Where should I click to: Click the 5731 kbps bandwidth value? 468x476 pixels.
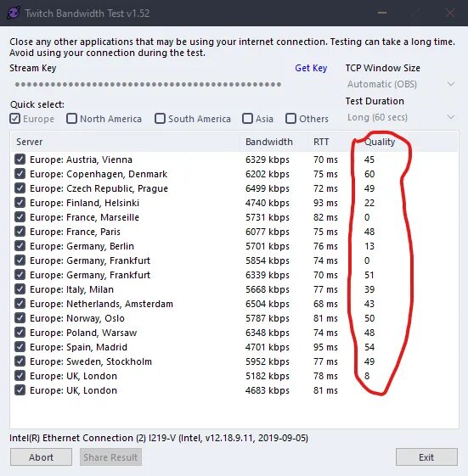pyautogui.click(x=267, y=217)
